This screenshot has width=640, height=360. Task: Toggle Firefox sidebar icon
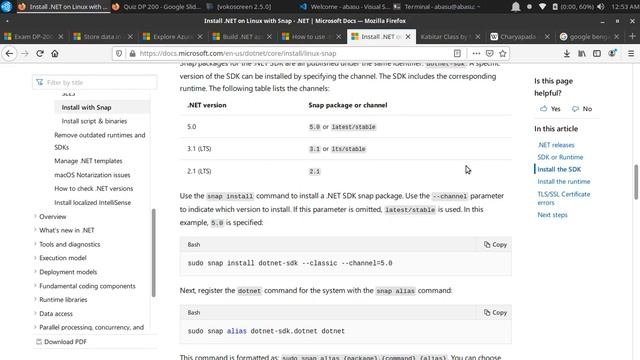pos(597,53)
